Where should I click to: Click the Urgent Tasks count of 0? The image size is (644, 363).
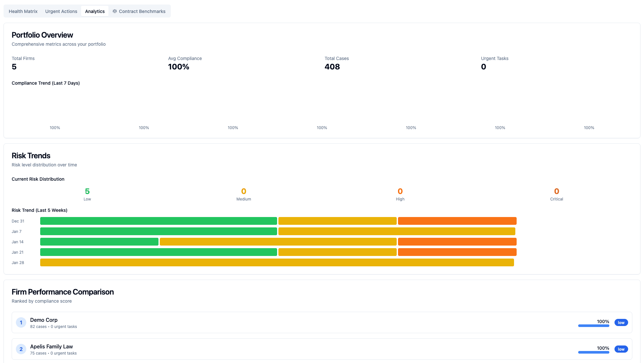point(484,67)
